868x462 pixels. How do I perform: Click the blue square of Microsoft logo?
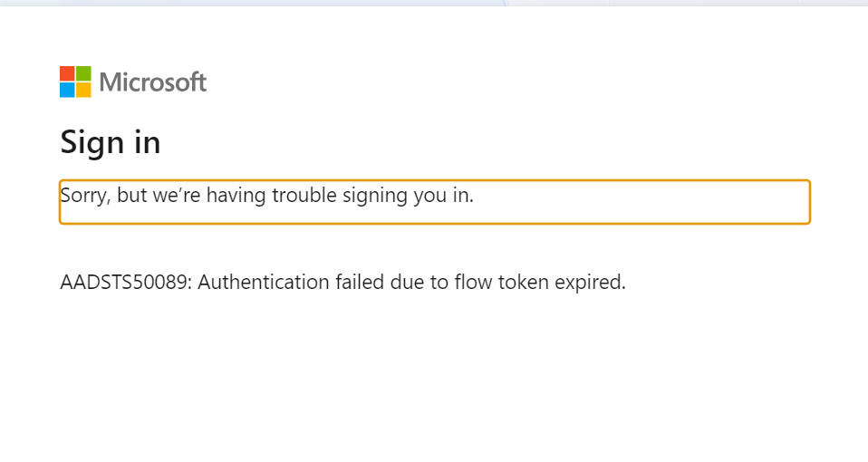(x=67, y=90)
